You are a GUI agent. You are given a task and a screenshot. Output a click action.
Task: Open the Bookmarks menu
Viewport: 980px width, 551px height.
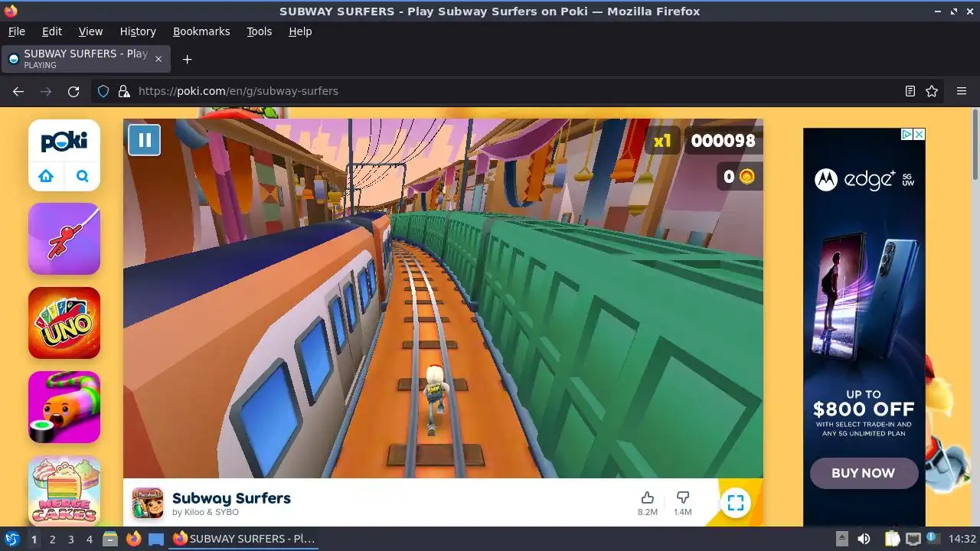click(x=201, y=31)
